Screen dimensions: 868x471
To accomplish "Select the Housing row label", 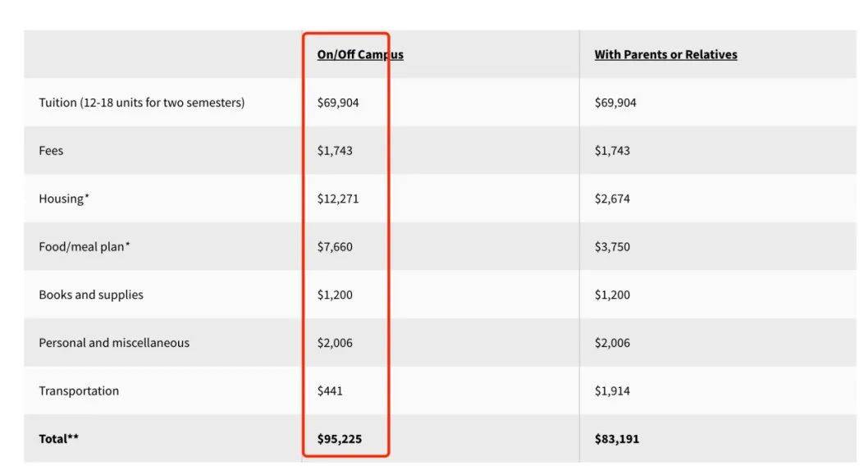I will coord(64,199).
